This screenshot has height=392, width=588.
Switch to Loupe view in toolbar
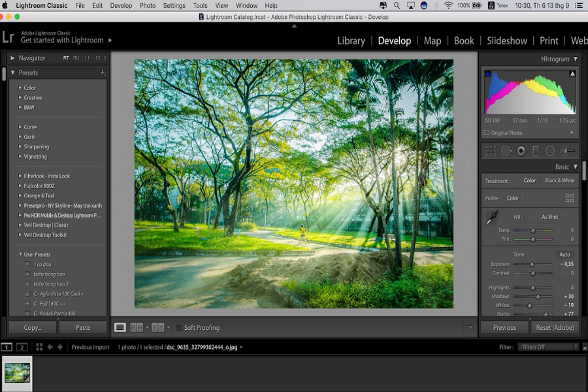pos(120,327)
